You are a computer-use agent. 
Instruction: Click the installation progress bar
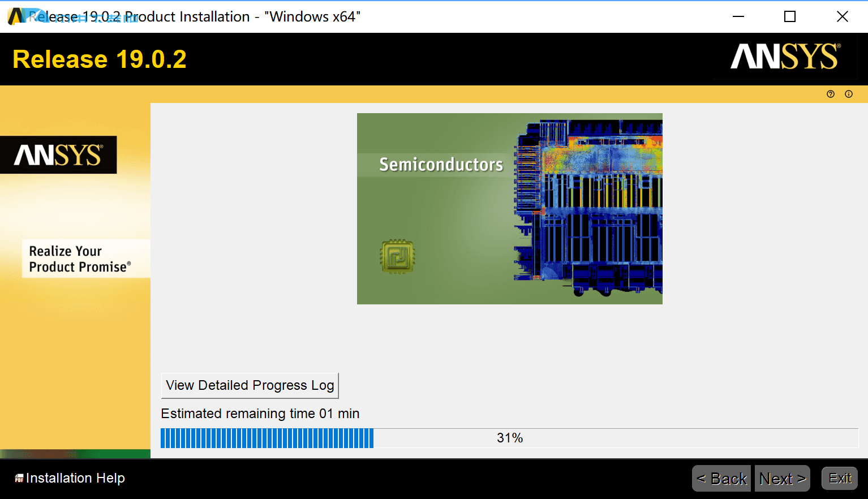(509, 438)
